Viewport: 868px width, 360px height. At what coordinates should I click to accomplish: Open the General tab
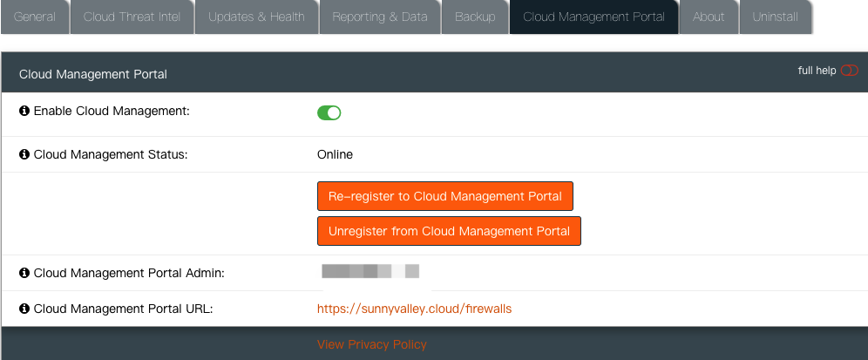pyautogui.click(x=35, y=17)
